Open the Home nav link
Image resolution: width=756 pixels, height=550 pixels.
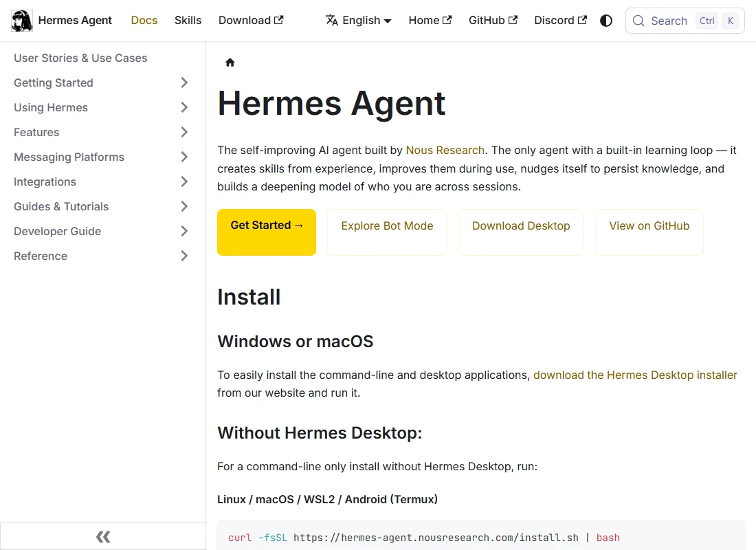[430, 20]
